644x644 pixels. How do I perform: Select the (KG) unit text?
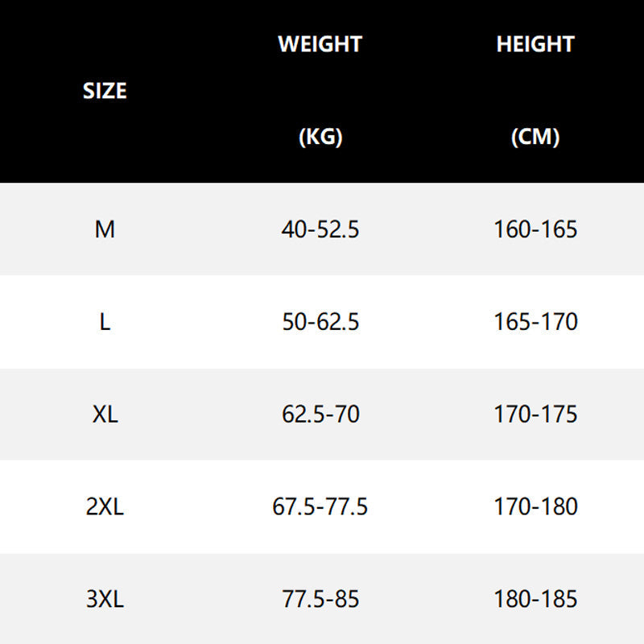[320, 137]
